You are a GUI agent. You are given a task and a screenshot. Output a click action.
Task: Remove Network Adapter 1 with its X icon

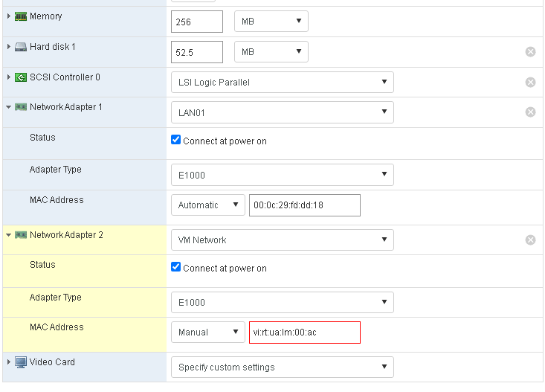[530, 112]
